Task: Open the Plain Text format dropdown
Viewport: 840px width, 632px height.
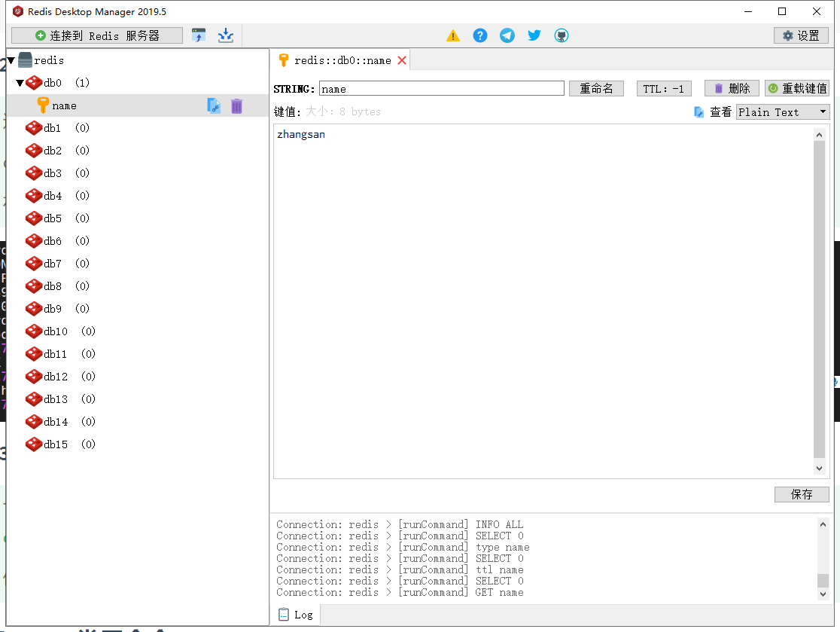Action: (783, 111)
